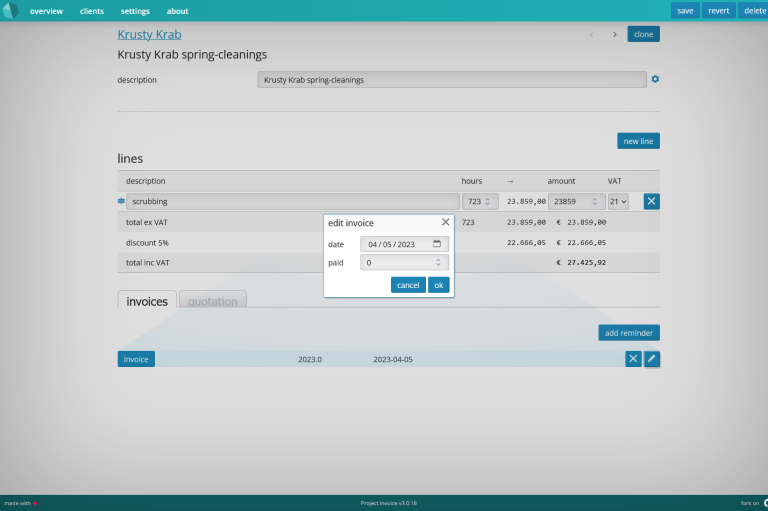Image resolution: width=768 pixels, height=511 pixels.
Task: Click the invoice date text 2023-04-05
Action: coord(393,359)
